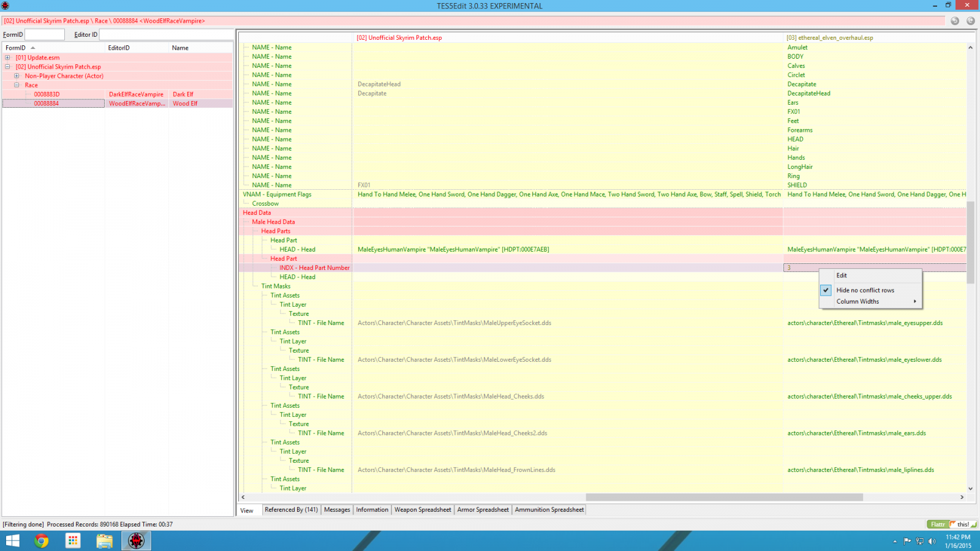
Task: Open File Explorer from the taskbar
Action: [104, 541]
